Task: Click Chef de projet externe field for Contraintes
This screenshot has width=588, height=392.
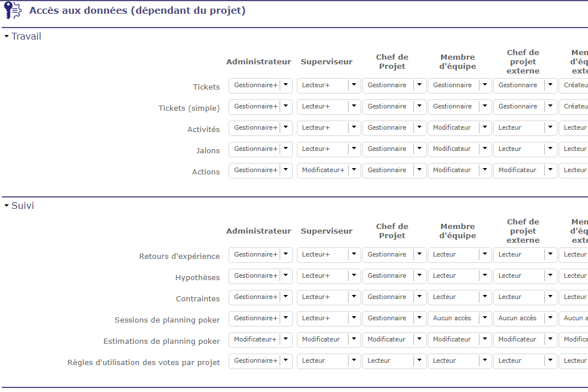Action: click(x=519, y=297)
